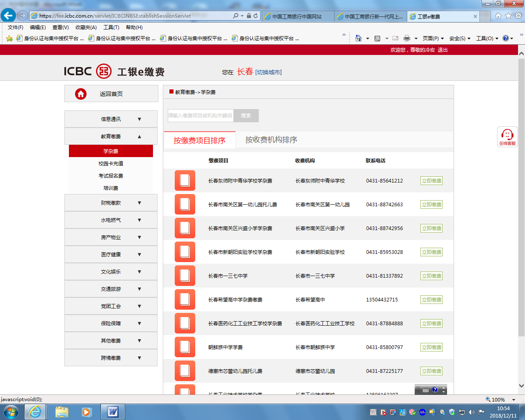Click the 切换城市 link
Viewport: 525px width, 420px height.
coord(269,72)
